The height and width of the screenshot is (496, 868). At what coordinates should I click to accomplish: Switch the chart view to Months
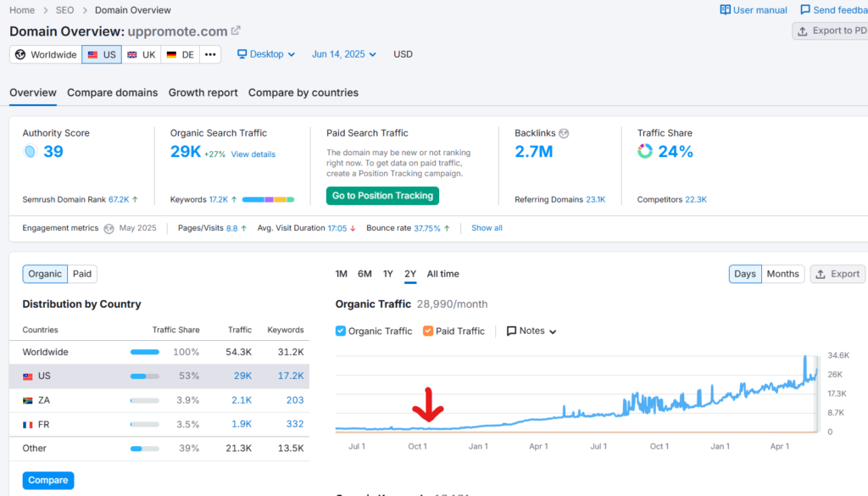[782, 274]
